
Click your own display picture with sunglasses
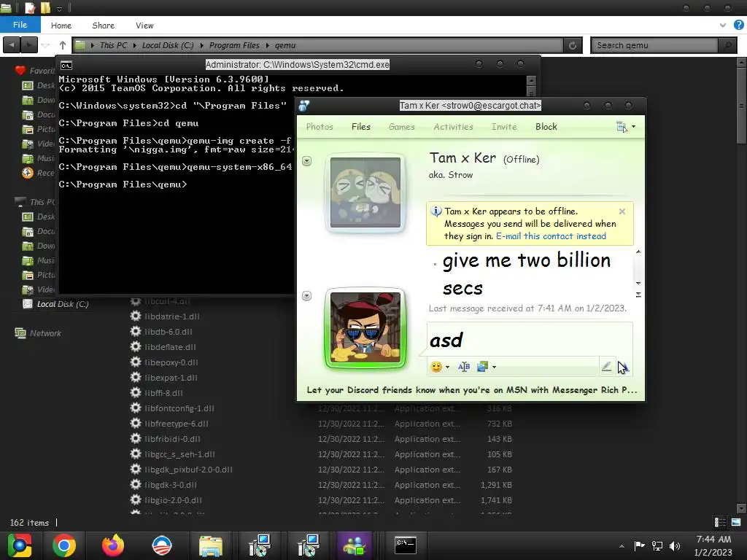[365, 327]
